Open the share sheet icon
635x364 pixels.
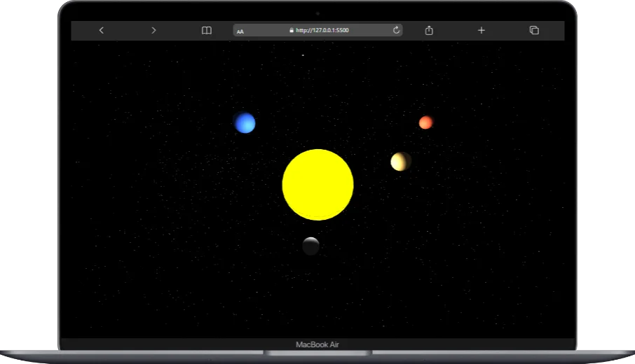coord(429,30)
